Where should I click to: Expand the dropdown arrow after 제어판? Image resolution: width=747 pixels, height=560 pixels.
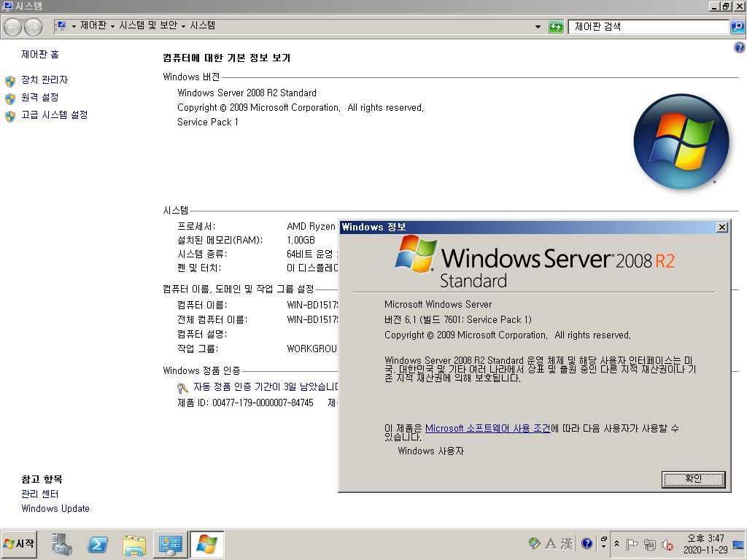112,26
